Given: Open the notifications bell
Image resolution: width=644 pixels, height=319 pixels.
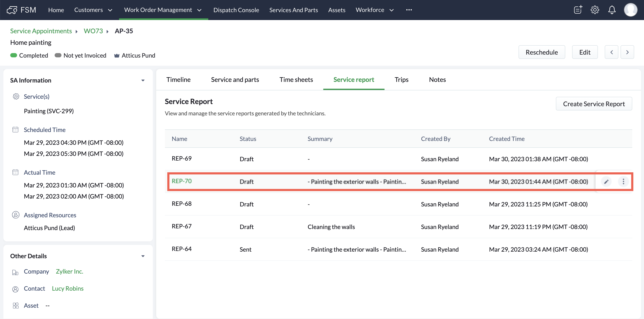Looking at the screenshot, I should click(x=612, y=10).
